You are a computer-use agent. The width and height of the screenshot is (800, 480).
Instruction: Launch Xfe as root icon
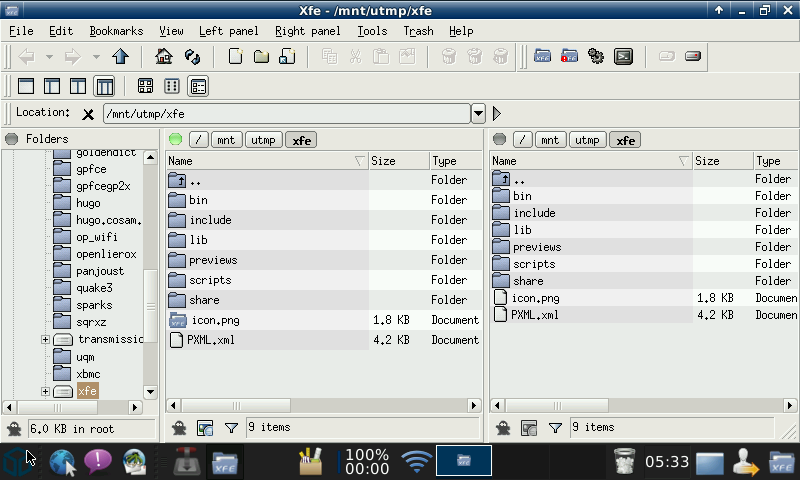(569, 56)
